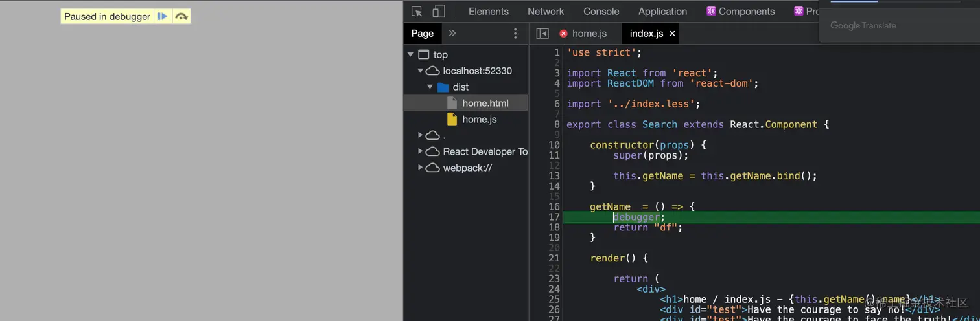Click the red error icon on home.js tab
This screenshot has height=321, width=980.
[x=563, y=33]
